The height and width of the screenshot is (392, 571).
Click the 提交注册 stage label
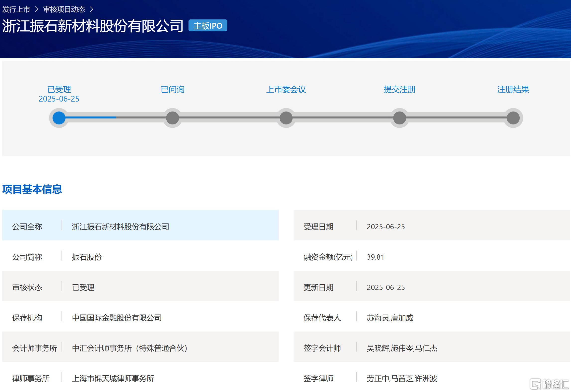coord(400,89)
